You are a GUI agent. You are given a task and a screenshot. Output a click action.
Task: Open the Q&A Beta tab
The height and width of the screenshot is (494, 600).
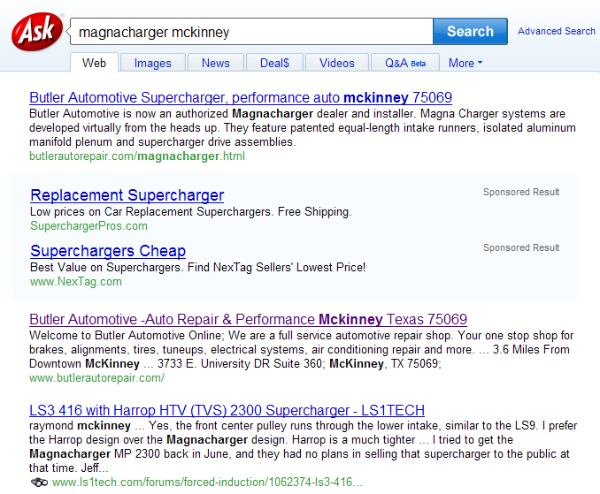(x=405, y=63)
